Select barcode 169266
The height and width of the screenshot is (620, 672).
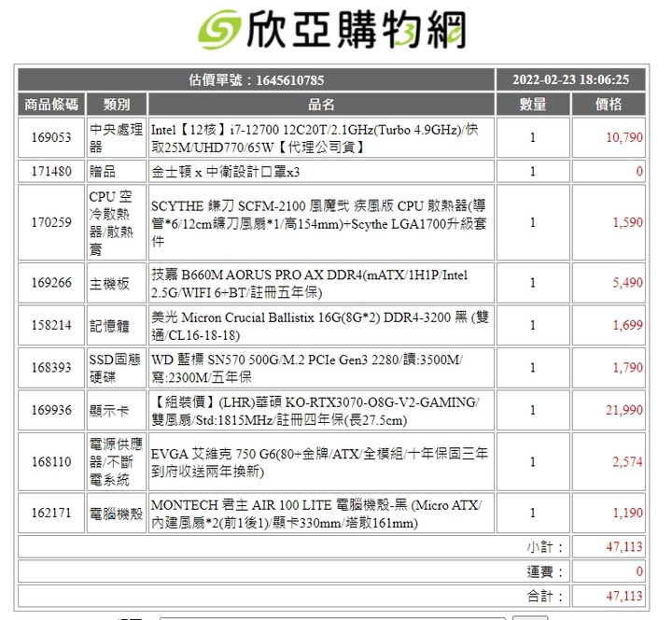tap(51, 283)
